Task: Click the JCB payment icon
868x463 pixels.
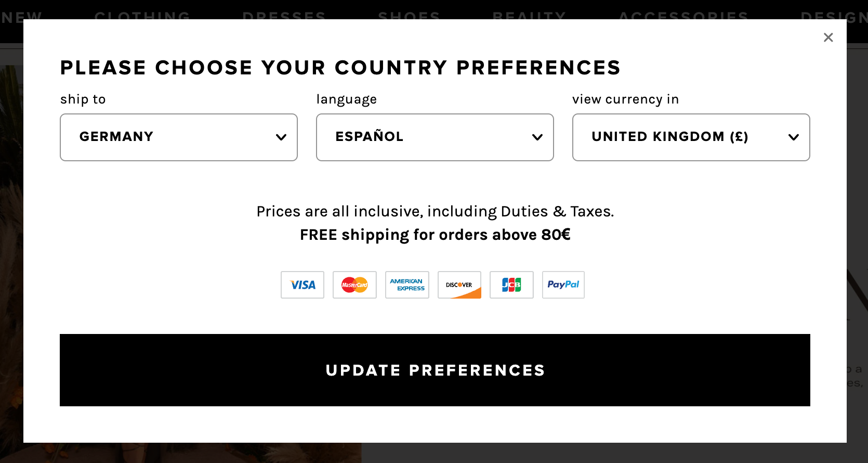Action: pyautogui.click(x=511, y=285)
